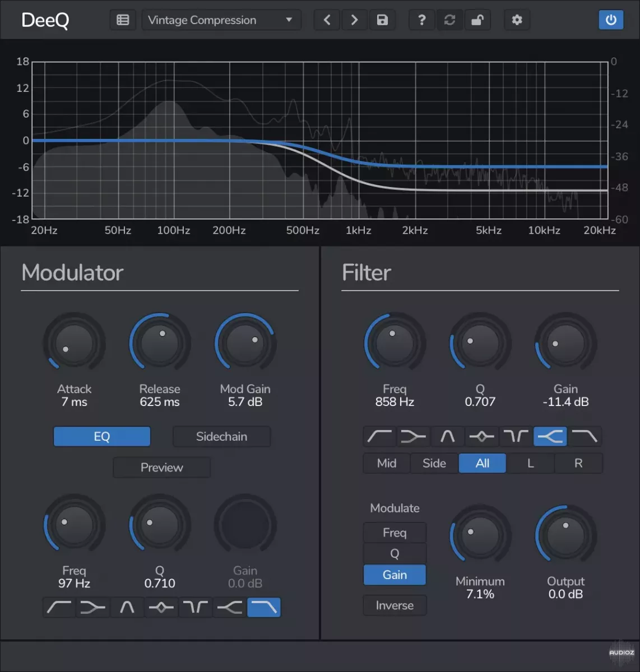Open the preset list browser icon

(x=123, y=20)
